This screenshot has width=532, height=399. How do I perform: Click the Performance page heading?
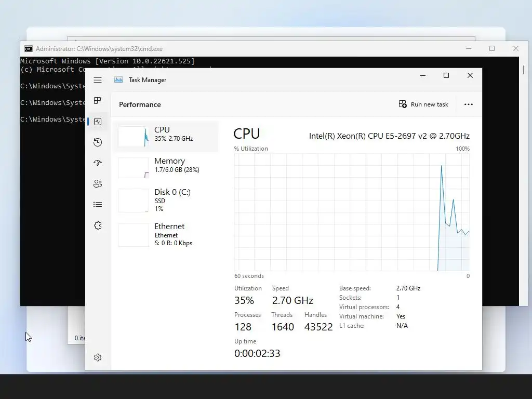[x=140, y=104]
